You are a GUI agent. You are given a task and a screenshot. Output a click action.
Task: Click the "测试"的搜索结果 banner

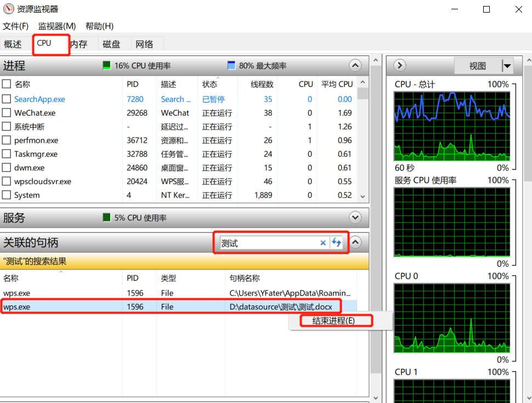(x=184, y=261)
